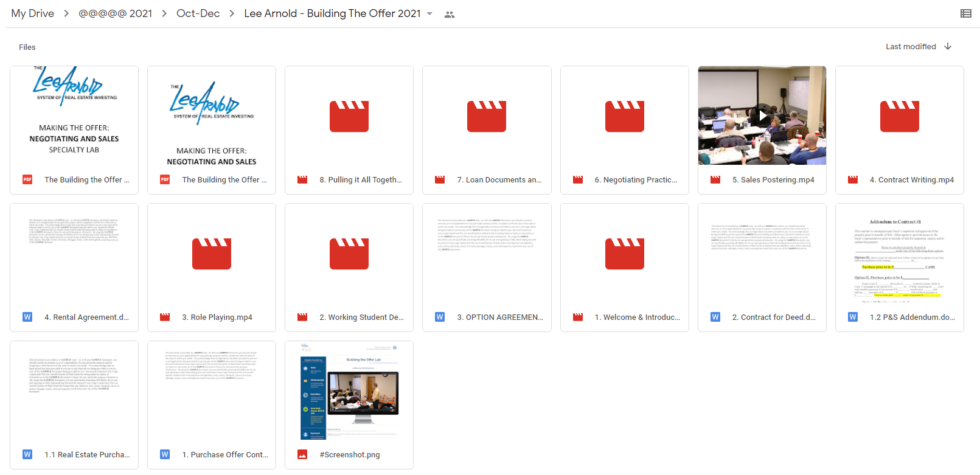Select 4. Rental Agreement document thumbnail

pyautogui.click(x=74, y=253)
